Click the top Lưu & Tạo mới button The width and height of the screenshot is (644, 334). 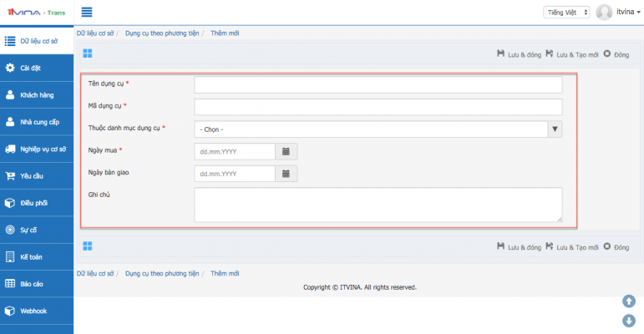pos(571,54)
